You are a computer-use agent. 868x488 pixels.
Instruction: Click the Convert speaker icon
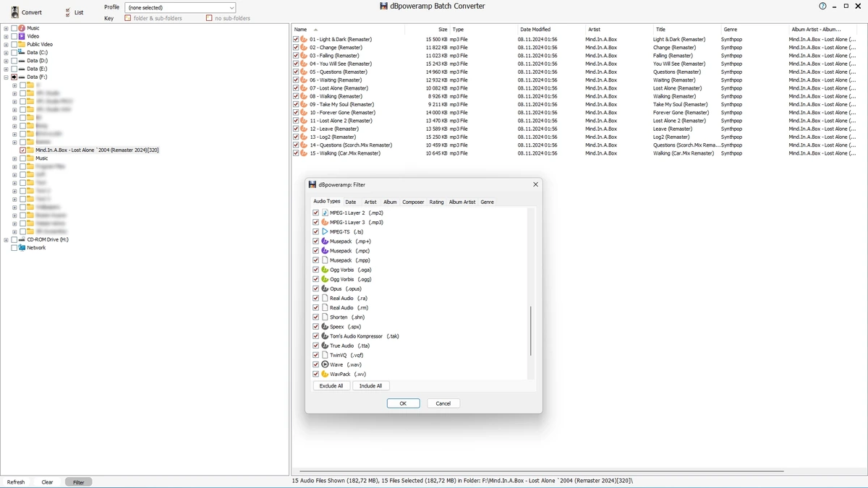(15, 12)
